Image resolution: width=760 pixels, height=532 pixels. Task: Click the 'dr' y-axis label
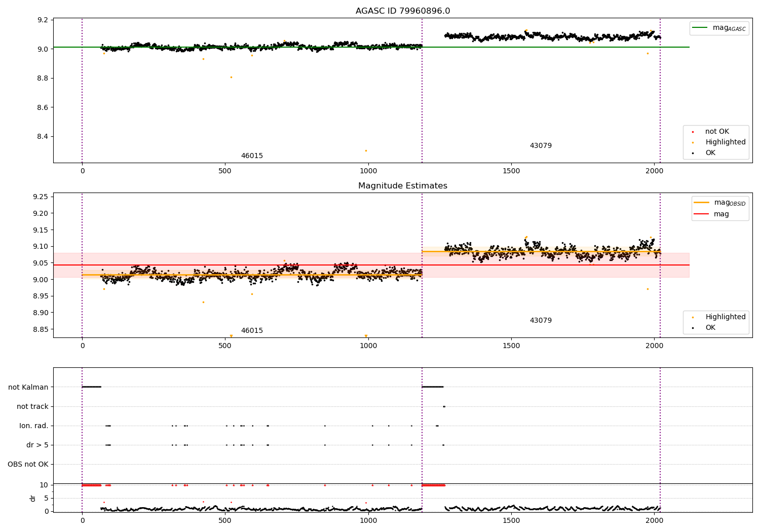[33, 499]
